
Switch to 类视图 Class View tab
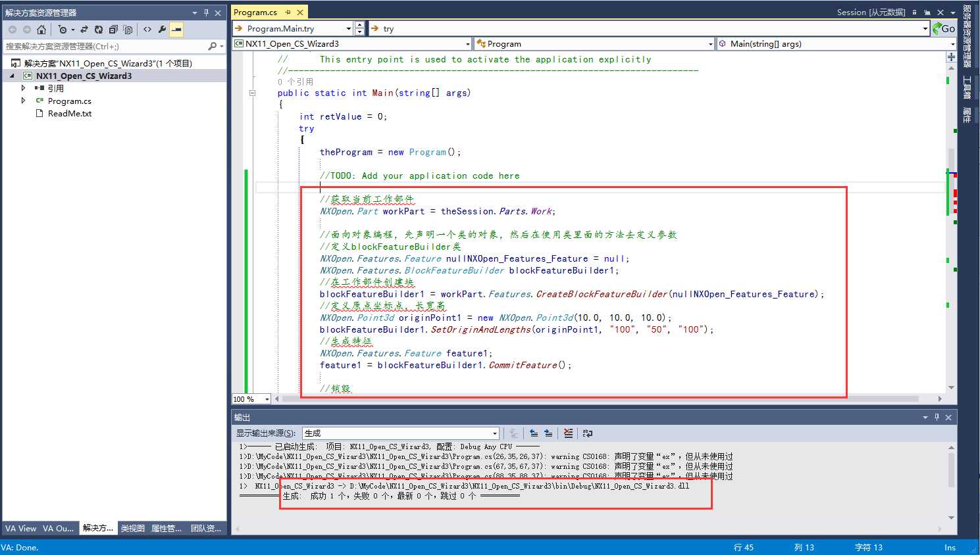pyautogui.click(x=133, y=528)
